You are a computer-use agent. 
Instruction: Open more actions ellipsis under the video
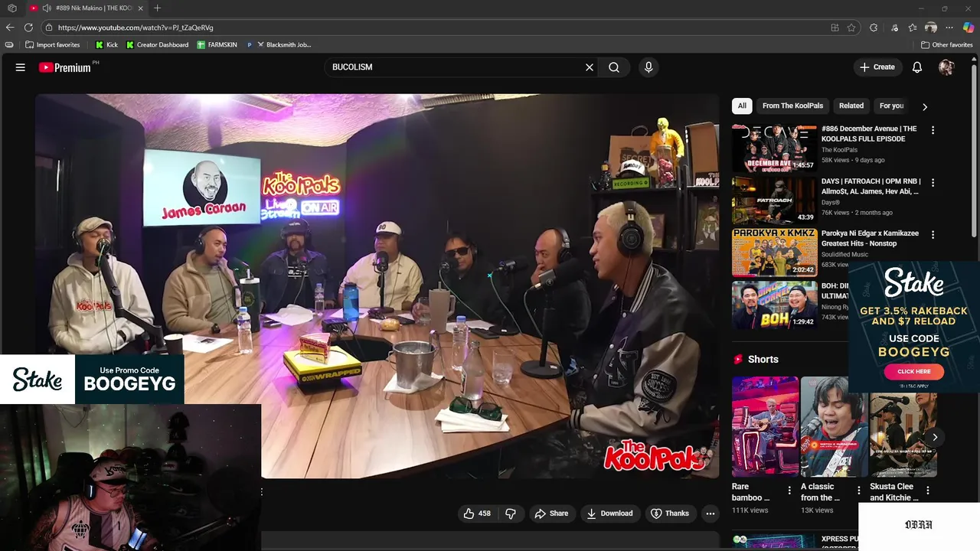710,514
